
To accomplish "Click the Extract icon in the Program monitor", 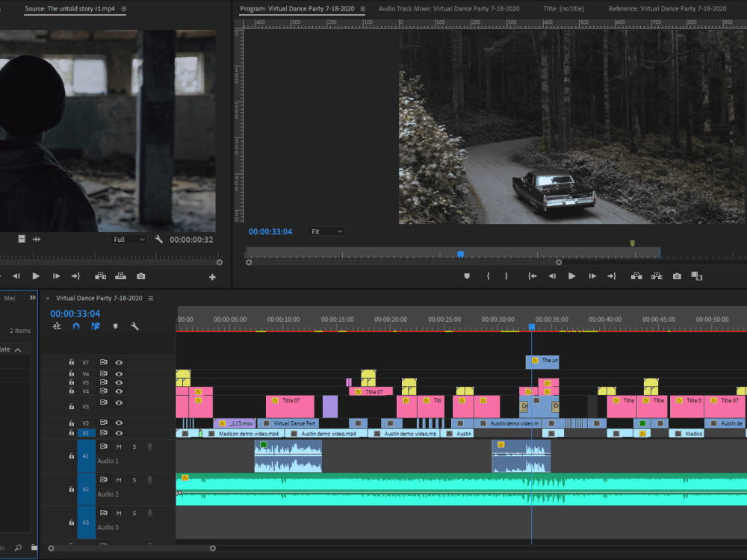I will (657, 276).
